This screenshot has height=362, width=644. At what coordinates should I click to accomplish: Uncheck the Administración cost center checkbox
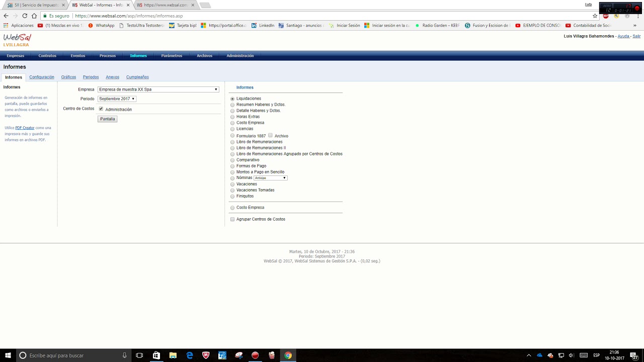click(101, 109)
